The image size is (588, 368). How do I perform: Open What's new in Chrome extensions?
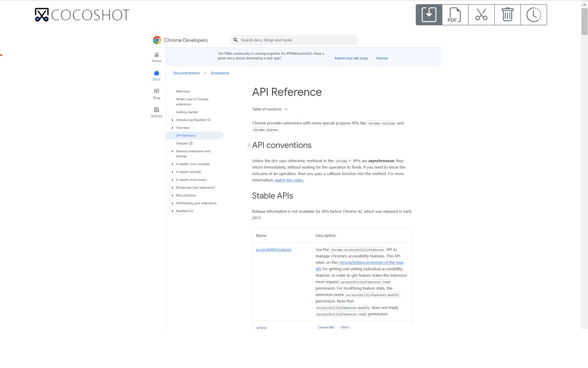point(192,102)
